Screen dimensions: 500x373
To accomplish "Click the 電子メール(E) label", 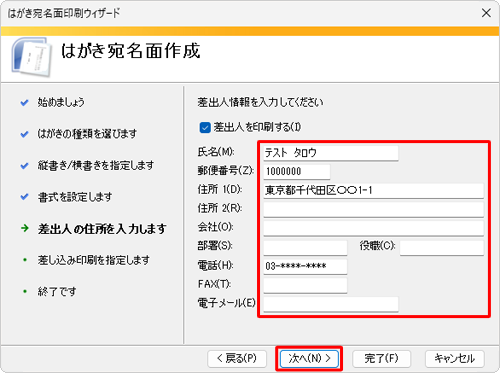I will [x=227, y=303].
